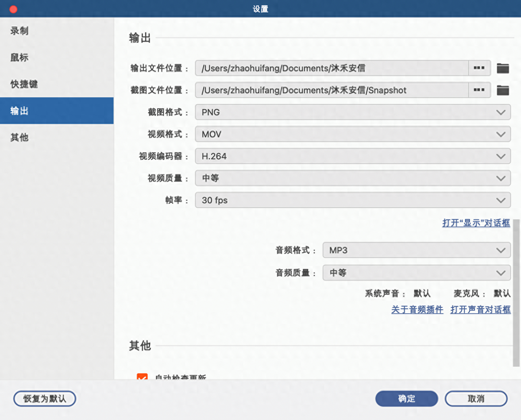Open the output file location folder icon
The image size is (521, 420).
[x=503, y=68]
